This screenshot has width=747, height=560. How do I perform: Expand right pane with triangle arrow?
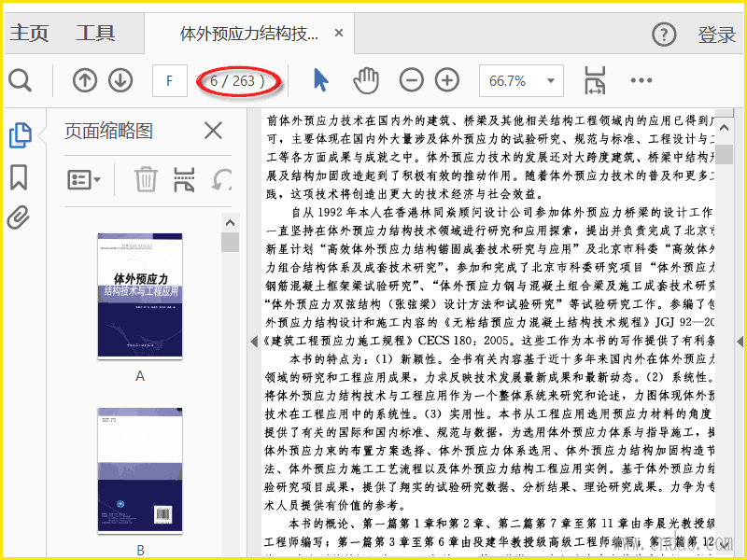[740, 341]
